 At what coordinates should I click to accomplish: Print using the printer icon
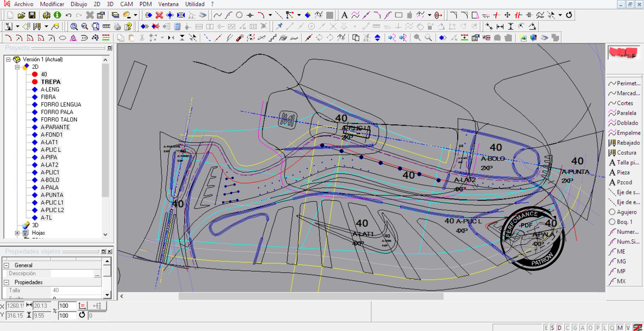pyautogui.click(x=117, y=26)
